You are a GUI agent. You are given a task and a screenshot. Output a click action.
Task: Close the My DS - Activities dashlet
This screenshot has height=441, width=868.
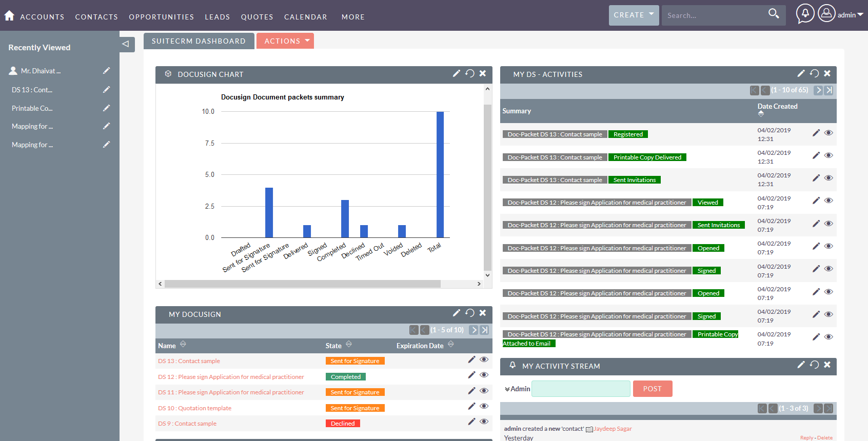coord(827,73)
